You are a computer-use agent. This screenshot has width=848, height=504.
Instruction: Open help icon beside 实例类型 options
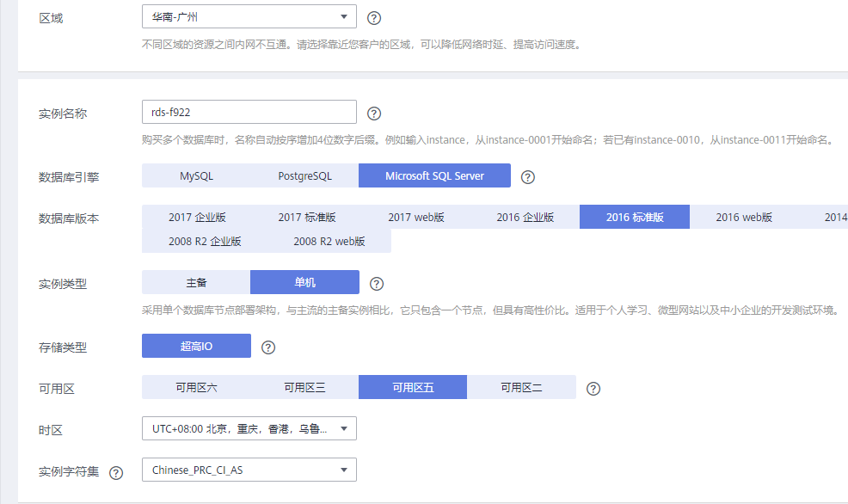coord(377,283)
